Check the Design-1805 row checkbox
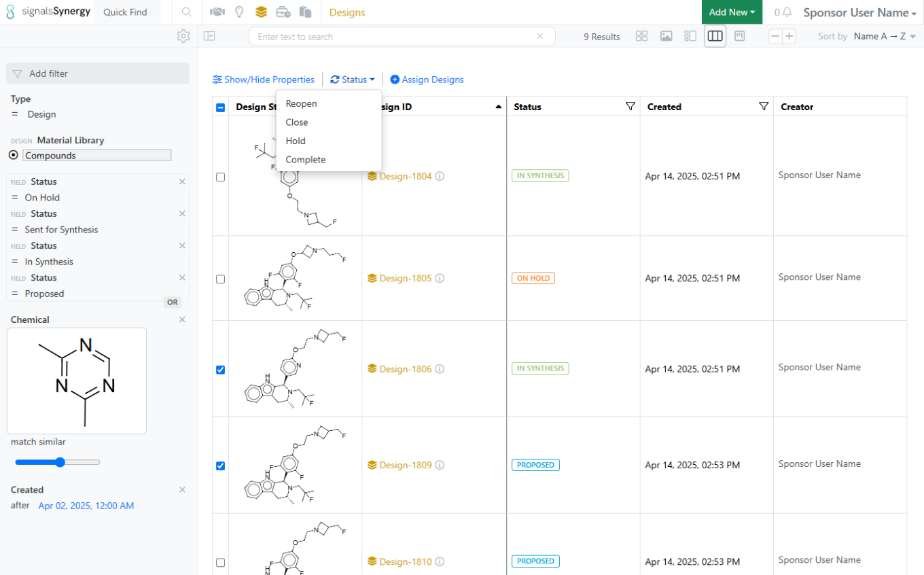 pos(220,279)
